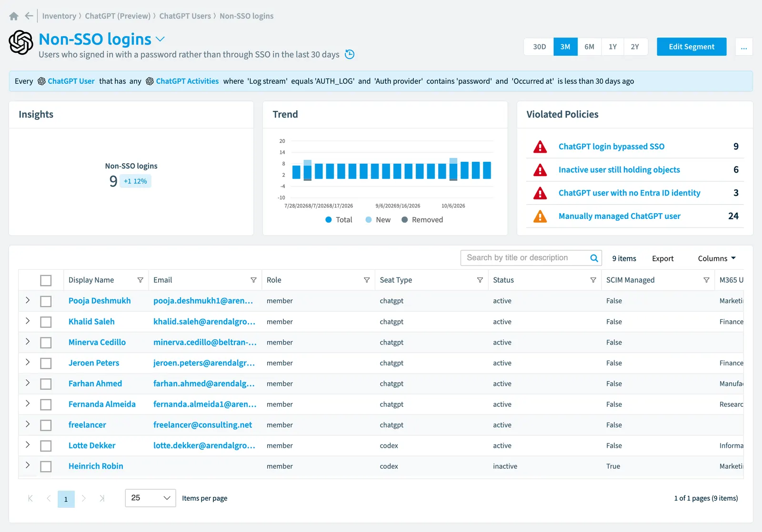Toggle the select-all checkbox in table header
Screen dimensions: 762x532
coord(46,280)
